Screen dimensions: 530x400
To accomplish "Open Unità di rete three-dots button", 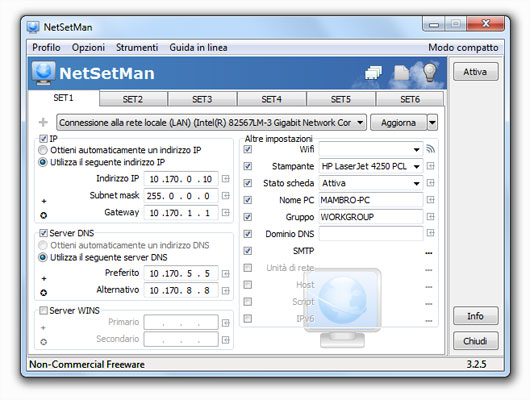I will pos(429,270).
